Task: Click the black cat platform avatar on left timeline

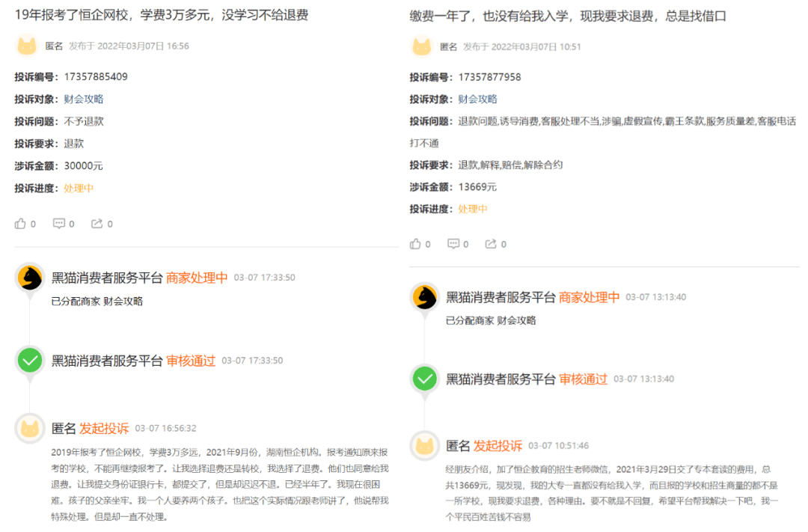Action: point(29,278)
